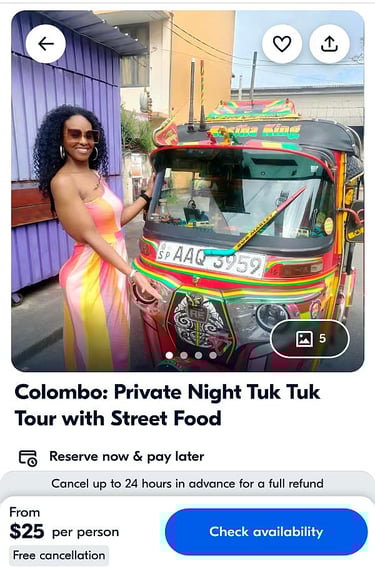Tap the $25 price amount
Screen dimensions: 375x568
(x=27, y=531)
